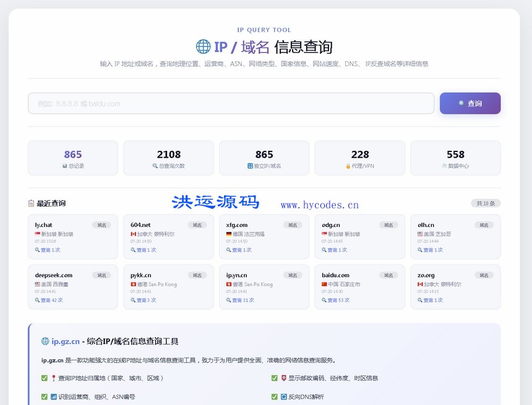Viewport: 532px width, 405px height.
Task: Click Singapore flag on ly.chat card
Action: pos(38,234)
